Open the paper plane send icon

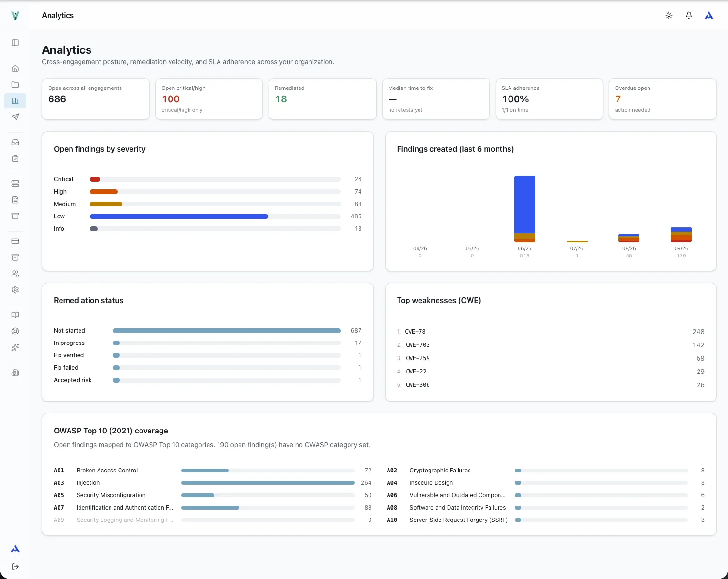15,117
